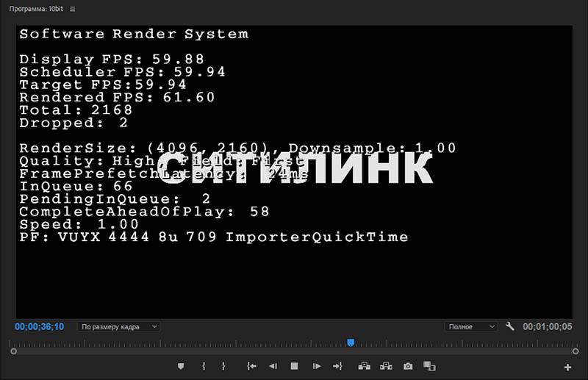This screenshot has height=380, width=588.
Task: Open the Button Editor plus icon
Action: tap(567, 368)
